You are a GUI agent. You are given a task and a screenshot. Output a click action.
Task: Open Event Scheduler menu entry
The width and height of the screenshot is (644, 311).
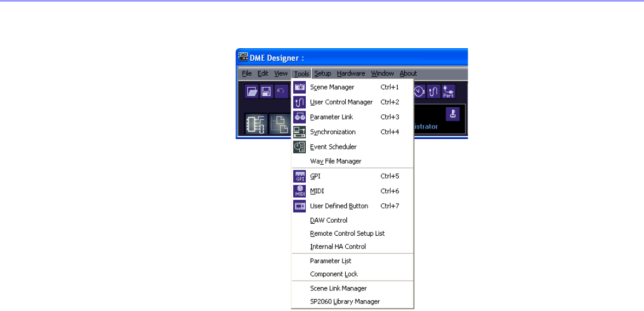pyautogui.click(x=352, y=146)
